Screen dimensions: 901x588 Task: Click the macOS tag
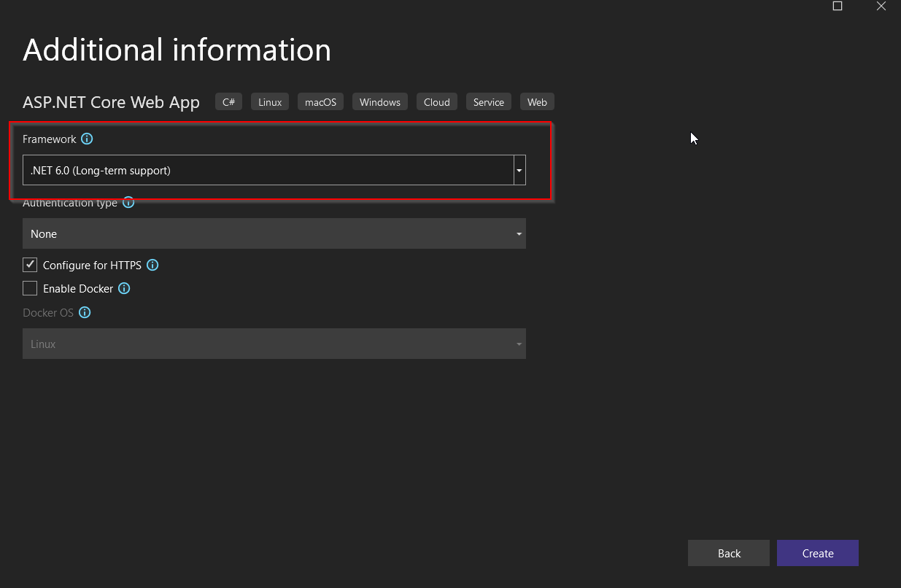coord(320,102)
